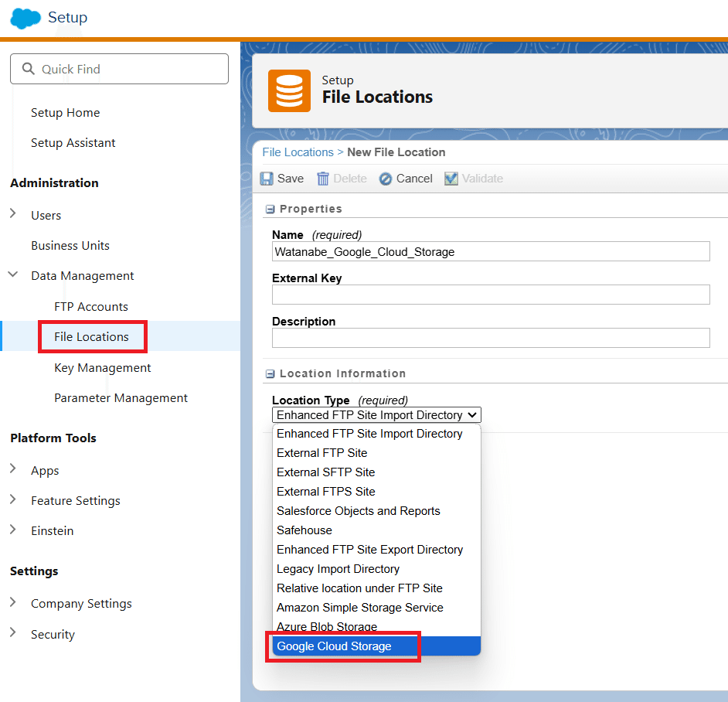Select Amazon Simple Storage Service option
Image resolution: width=728 pixels, height=702 pixels.
[x=376, y=608]
